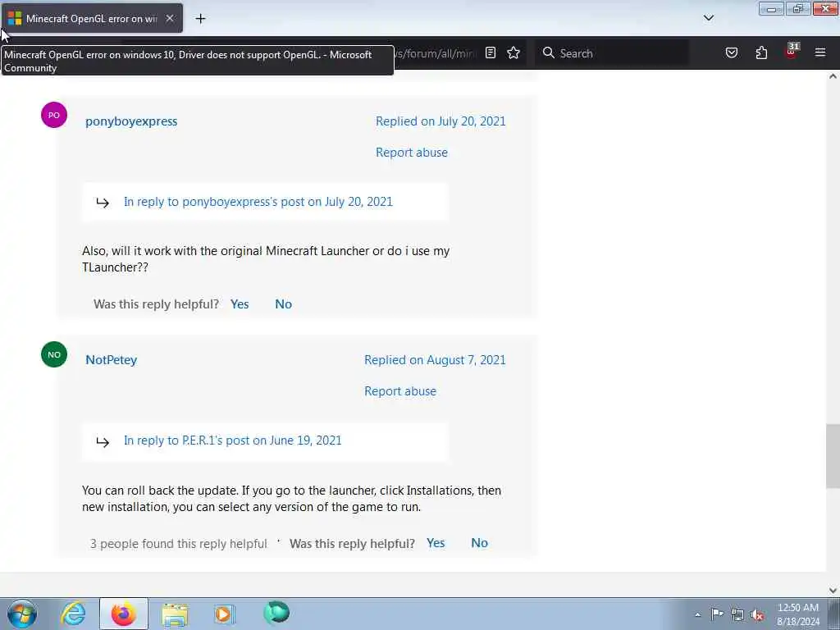Open the Windows Start button
Screen dimensions: 840x630
pos(22,614)
